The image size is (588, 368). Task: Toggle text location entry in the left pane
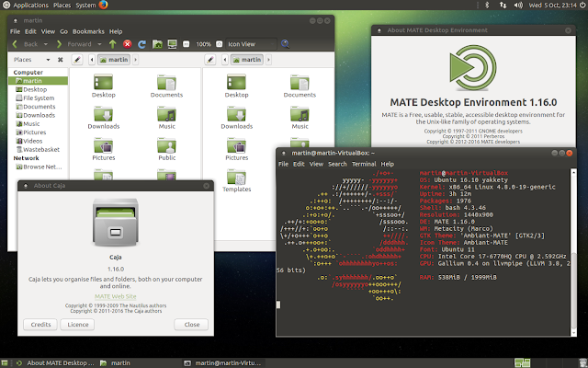pos(77,60)
